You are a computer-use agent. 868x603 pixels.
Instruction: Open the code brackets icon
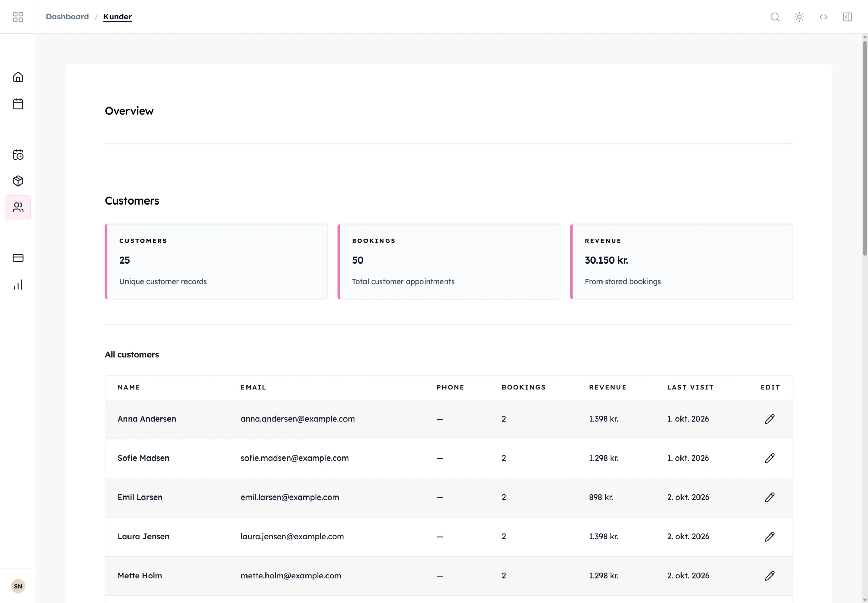[x=824, y=17]
